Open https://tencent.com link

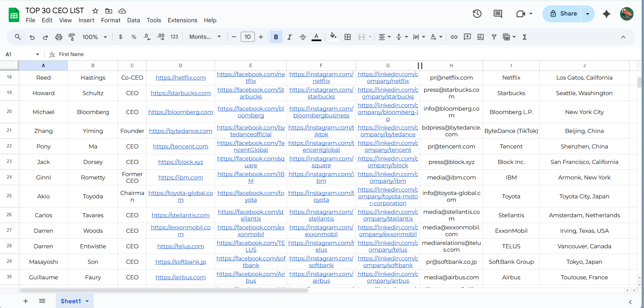tap(181, 146)
